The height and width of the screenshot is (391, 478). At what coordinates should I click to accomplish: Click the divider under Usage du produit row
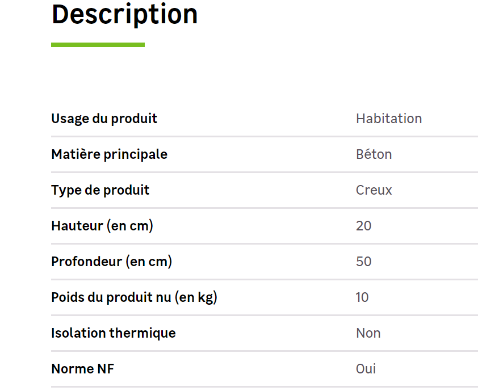[x=264, y=136]
